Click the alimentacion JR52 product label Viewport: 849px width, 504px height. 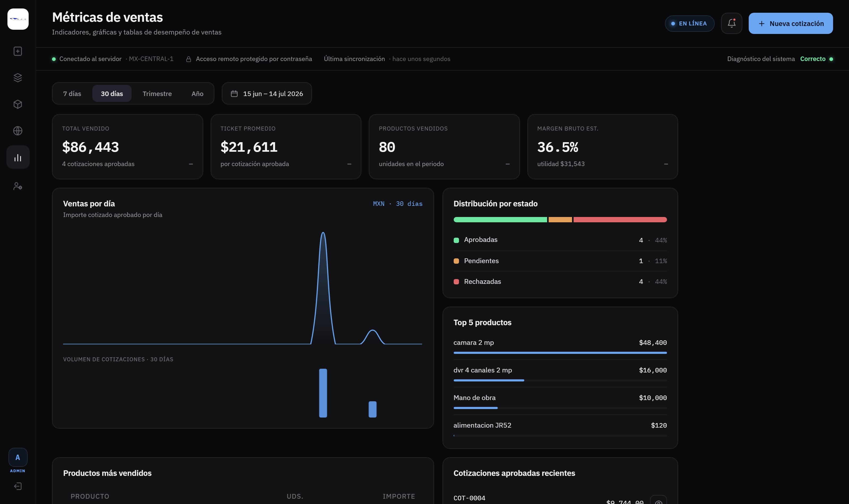(482, 425)
